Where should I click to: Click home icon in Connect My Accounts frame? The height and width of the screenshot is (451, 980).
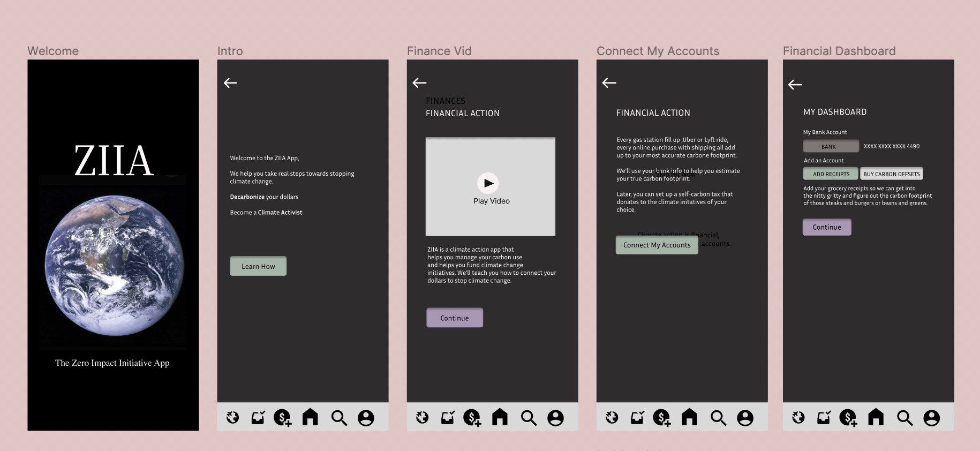pos(689,417)
